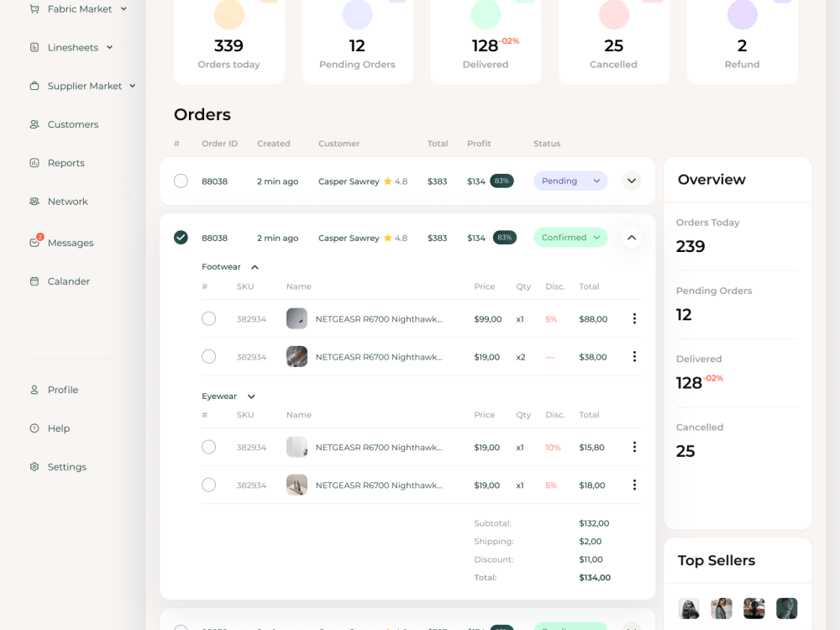
Task: Click star rating icon in Pending order row
Action: [x=388, y=181]
